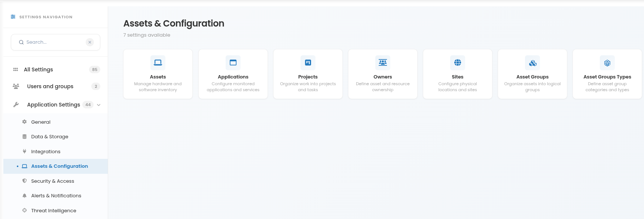
Task: Click the settings navigation sliders icon
Action: click(13, 17)
